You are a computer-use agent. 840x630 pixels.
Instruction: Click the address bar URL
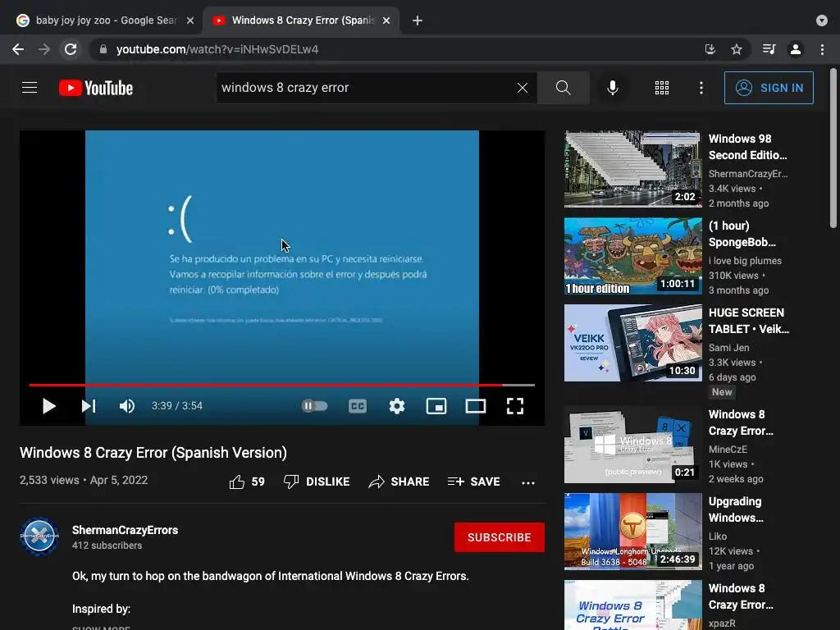(217, 49)
